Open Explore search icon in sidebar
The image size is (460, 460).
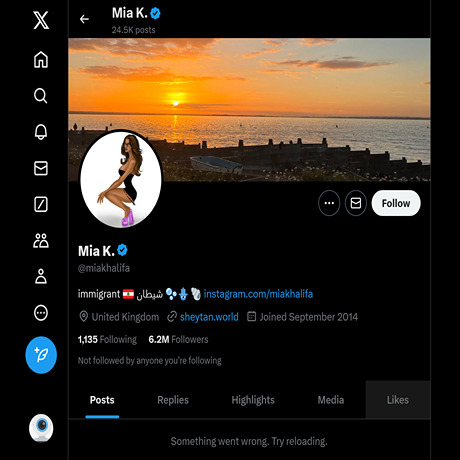41,96
